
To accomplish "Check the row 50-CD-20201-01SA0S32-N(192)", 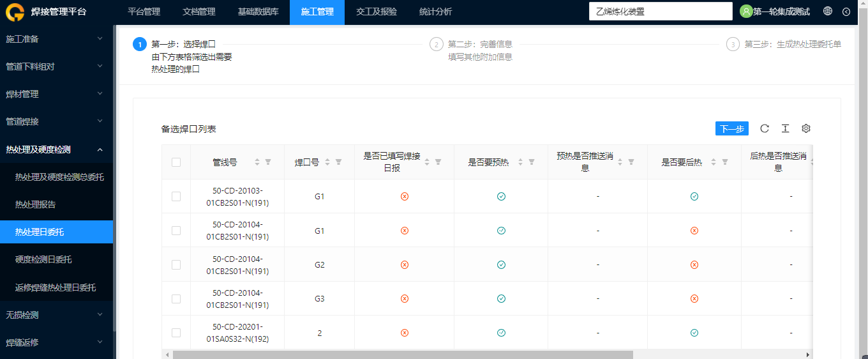I will (x=176, y=333).
